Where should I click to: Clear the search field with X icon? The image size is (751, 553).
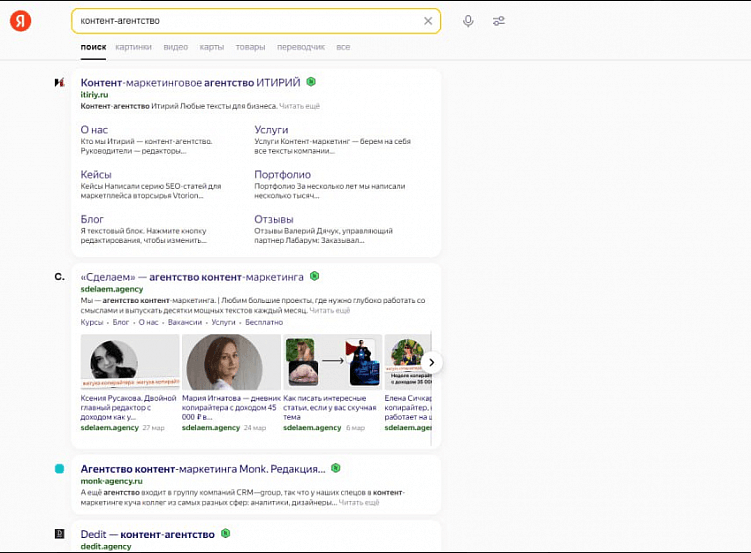[x=428, y=21]
